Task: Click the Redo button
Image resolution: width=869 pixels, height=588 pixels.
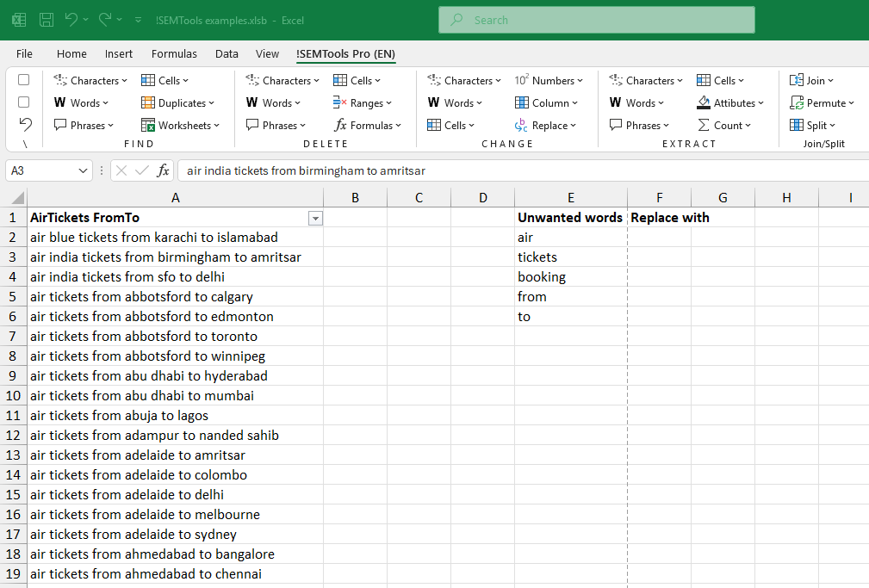Action: pos(104,19)
